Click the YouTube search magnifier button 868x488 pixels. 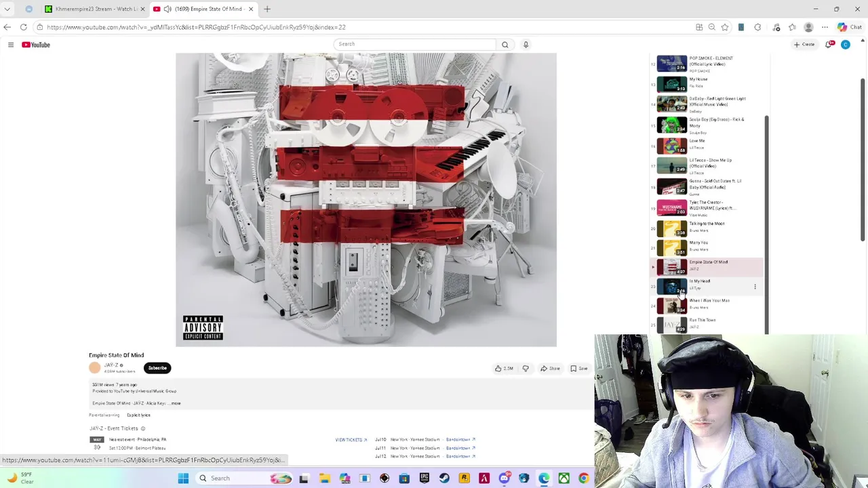coord(505,45)
